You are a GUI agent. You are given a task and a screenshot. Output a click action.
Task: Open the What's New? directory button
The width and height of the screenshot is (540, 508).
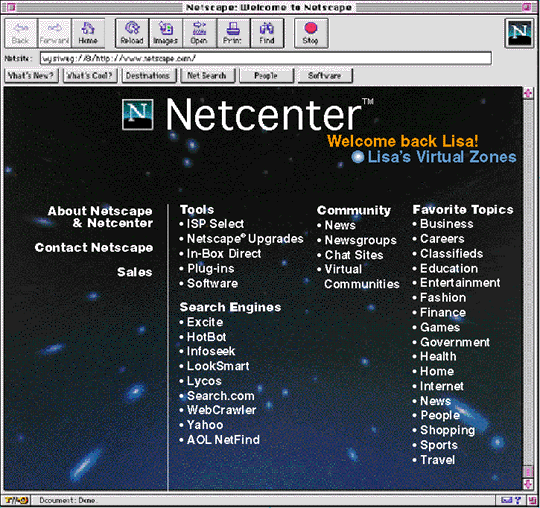(x=31, y=75)
